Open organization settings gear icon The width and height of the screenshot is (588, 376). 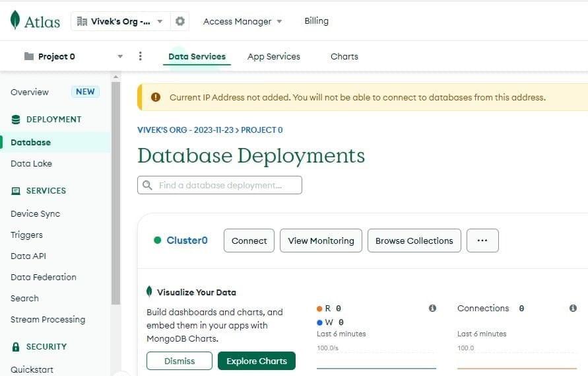(x=180, y=21)
